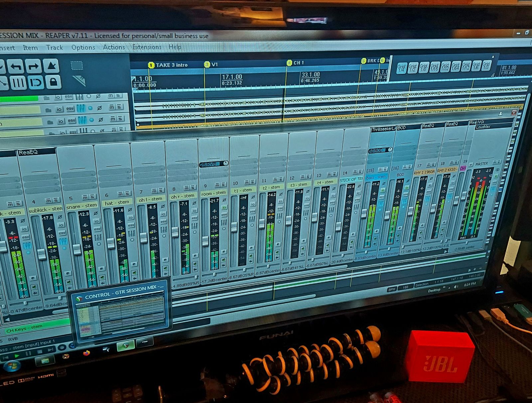Viewport: 532px width, 403px height.
Task: Click the Redo arrow toolbar icon
Action: [33, 66]
